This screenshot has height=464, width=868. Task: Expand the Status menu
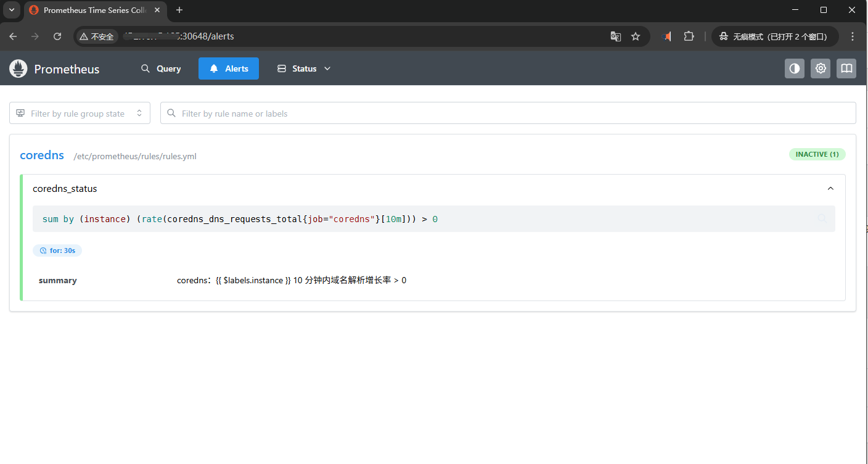[304, 68]
